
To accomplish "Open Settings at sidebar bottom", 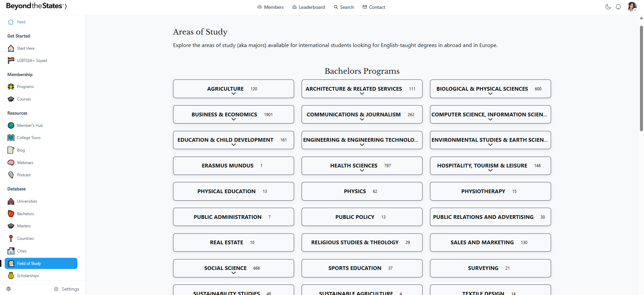I will point(67,289).
